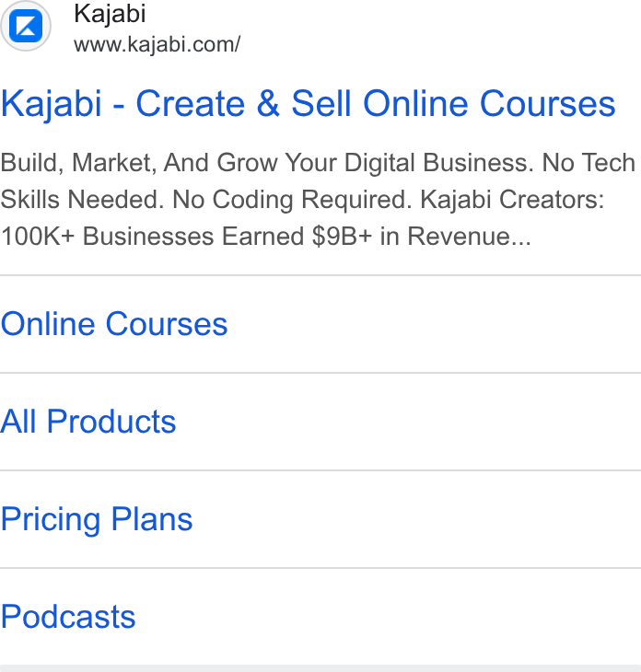Click 'Kajabi Creators:' in the description
This screenshot has height=672, width=641.
(x=512, y=200)
